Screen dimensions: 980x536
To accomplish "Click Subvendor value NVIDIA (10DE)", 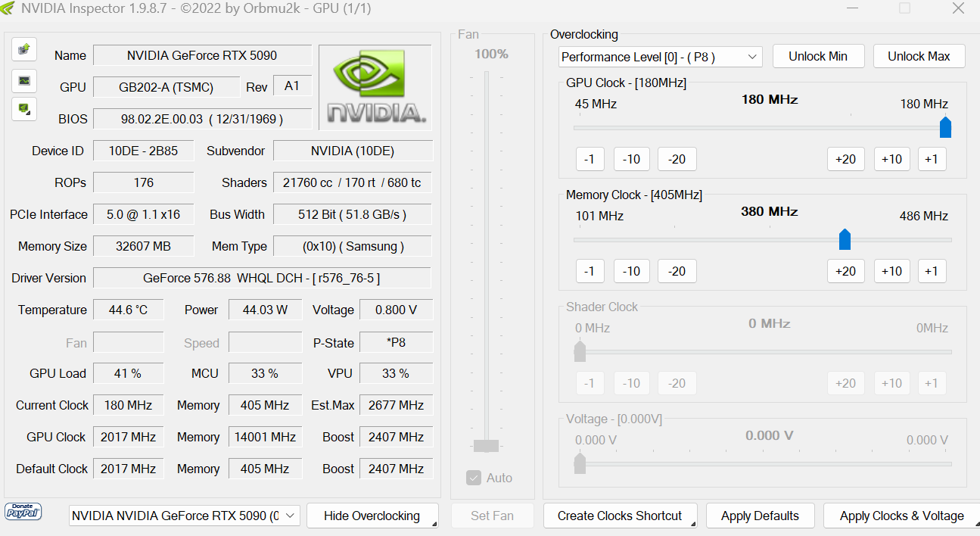I will pyautogui.click(x=353, y=151).
